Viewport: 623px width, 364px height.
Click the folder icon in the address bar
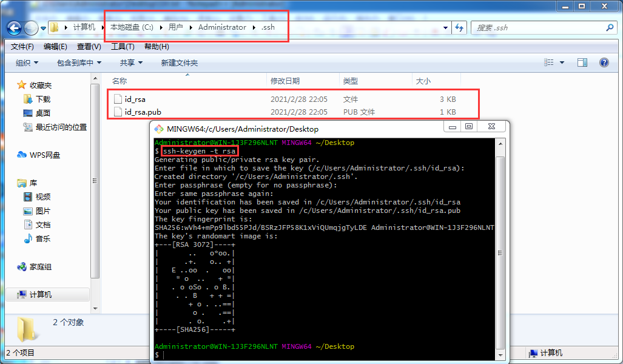(55, 27)
